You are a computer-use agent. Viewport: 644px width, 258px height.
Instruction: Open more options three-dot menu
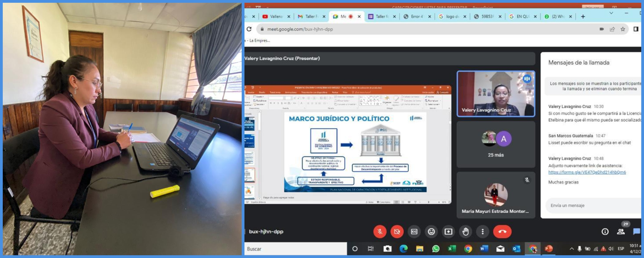pos(482,232)
